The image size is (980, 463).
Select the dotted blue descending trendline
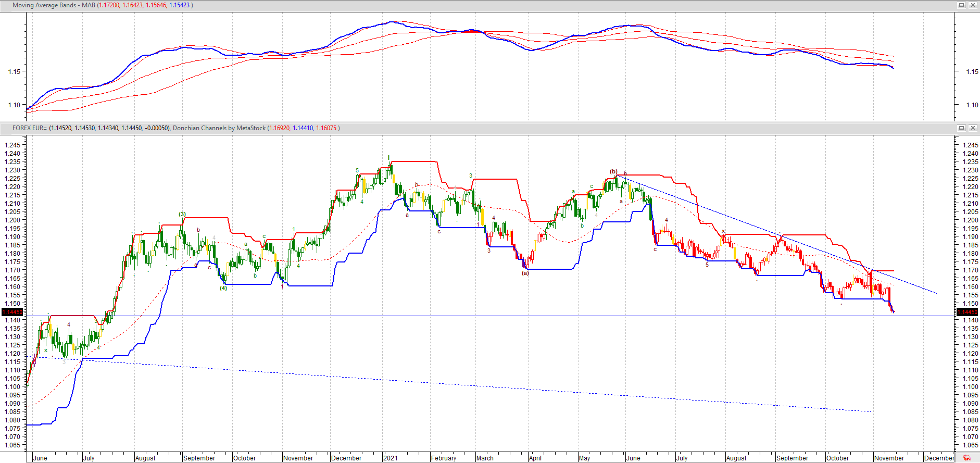click(469, 385)
